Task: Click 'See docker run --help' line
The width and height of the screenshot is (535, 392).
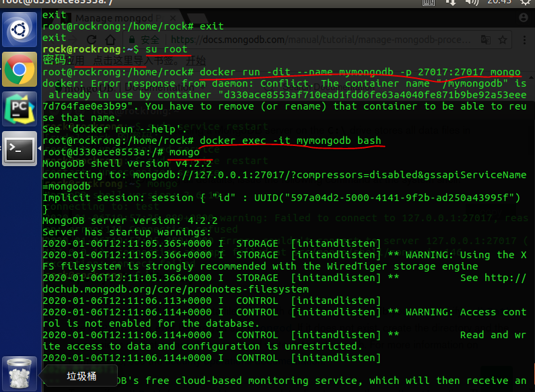Action: click(114, 129)
